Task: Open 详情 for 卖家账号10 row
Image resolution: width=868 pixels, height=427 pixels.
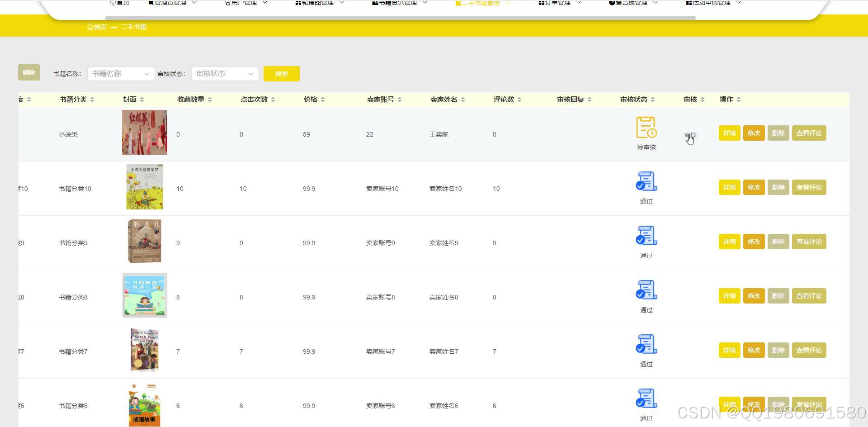Action: tap(729, 187)
